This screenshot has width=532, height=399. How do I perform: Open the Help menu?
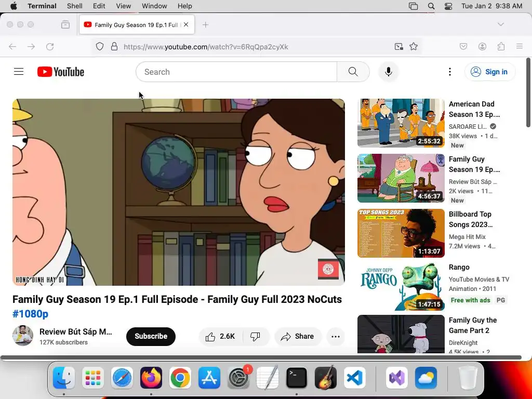(x=185, y=6)
